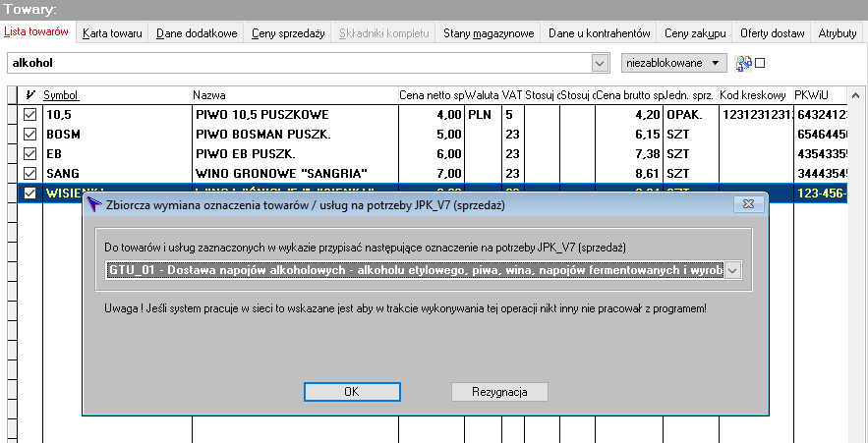Select WINO GRONOWE "SANGRIA" cell
This screenshot has height=443, width=868.
tap(295, 173)
